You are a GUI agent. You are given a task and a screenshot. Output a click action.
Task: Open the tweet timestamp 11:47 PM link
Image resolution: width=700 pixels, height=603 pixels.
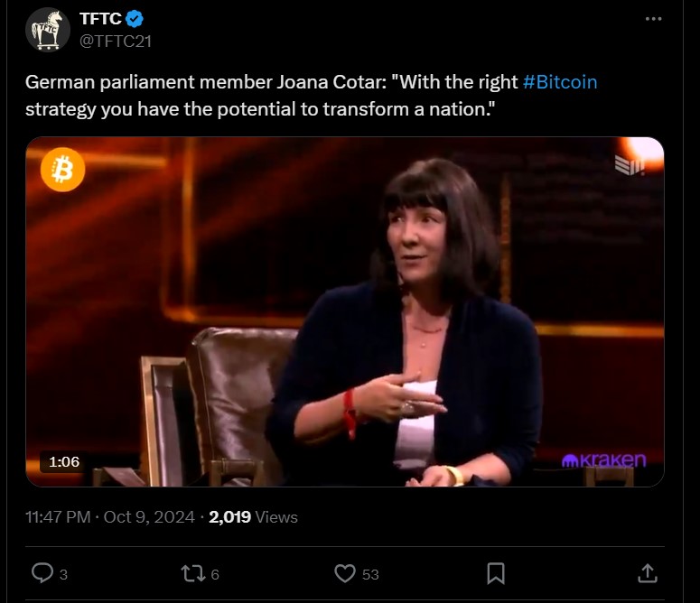click(58, 517)
